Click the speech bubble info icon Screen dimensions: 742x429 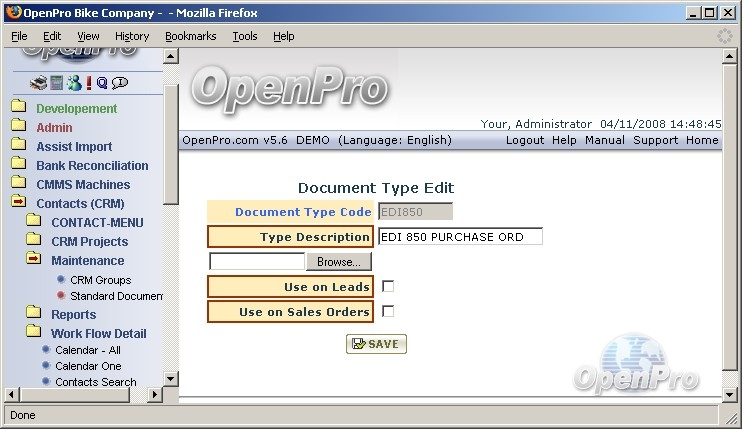119,83
